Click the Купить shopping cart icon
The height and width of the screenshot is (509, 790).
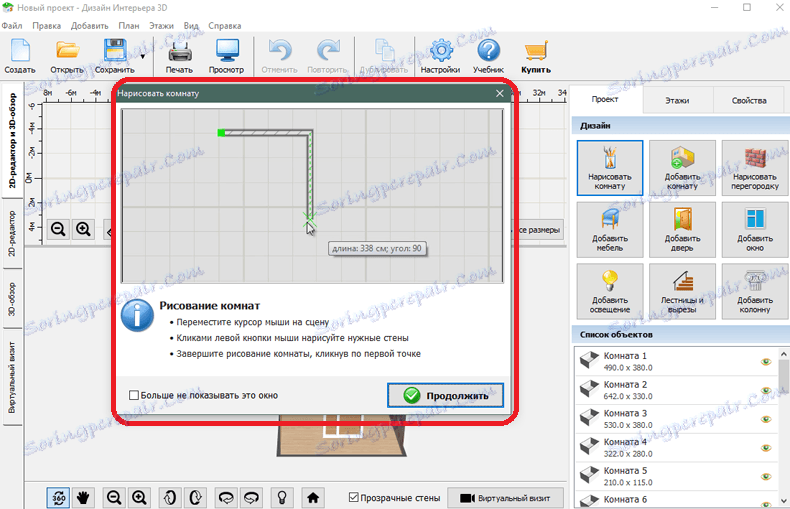(536, 50)
